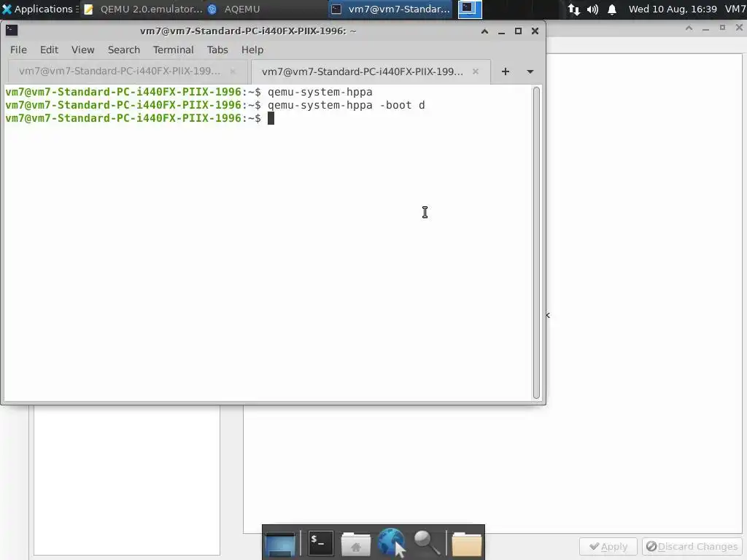
Task: Roll up the background AQEMU window
Action: click(x=689, y=28)
